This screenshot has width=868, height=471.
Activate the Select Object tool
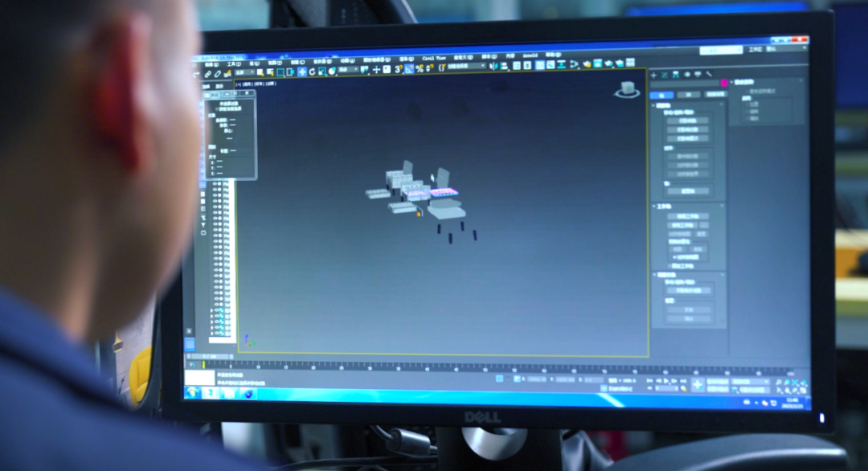(x=260, y=72)
